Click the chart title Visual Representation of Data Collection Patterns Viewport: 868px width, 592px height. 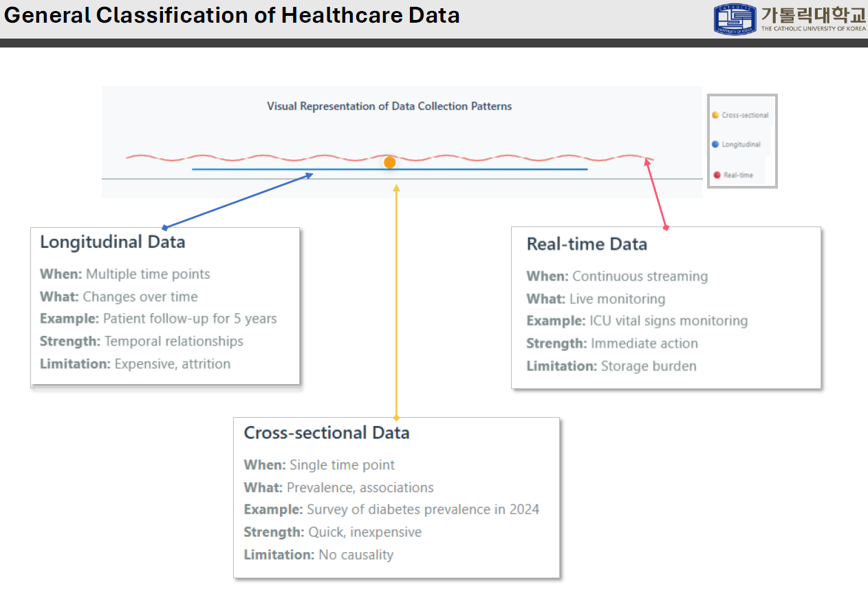389,106
